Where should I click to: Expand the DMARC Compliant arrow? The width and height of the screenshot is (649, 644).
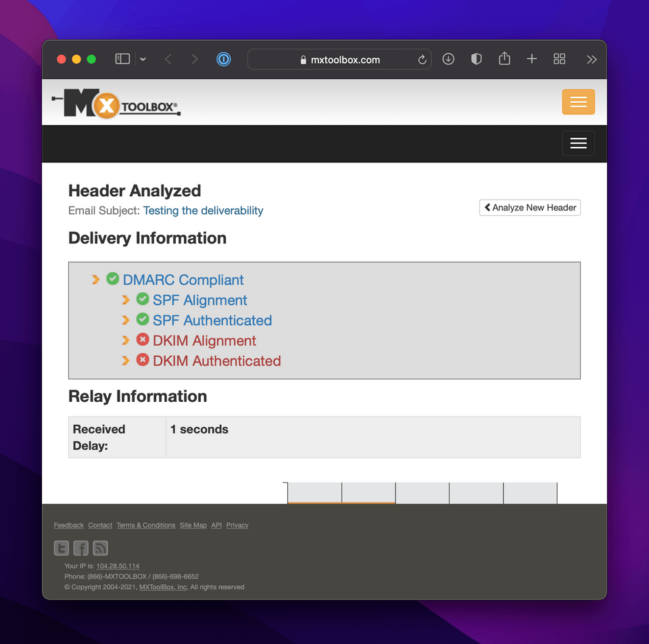[x=96, y=279]
